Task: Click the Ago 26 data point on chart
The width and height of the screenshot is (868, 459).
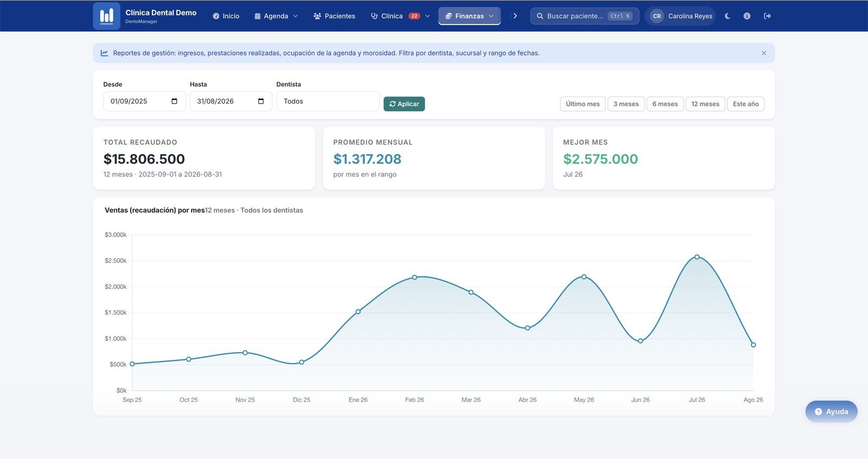Action: tap(754, 345)
